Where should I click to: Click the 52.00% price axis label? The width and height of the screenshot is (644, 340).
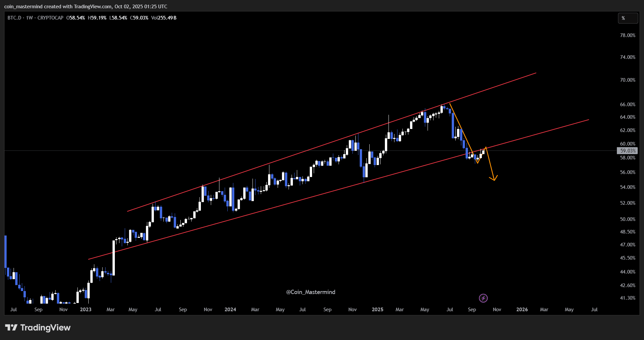tap(628, 203)
